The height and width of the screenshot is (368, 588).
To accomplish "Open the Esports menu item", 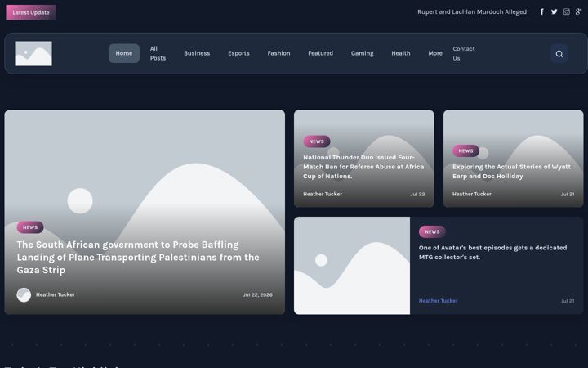I will coord(238,53).
